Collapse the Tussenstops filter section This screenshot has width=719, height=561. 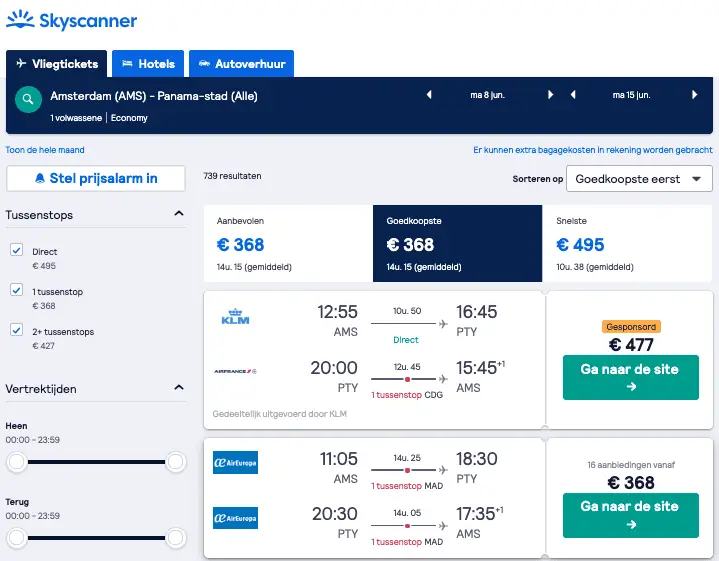coord(179,214)
